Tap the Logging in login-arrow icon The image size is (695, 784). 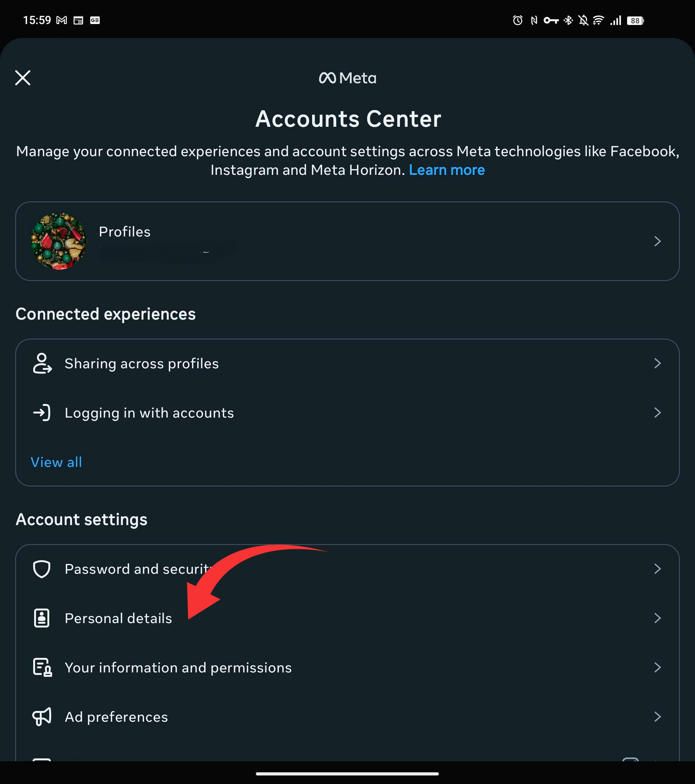[x=42, y=413]
